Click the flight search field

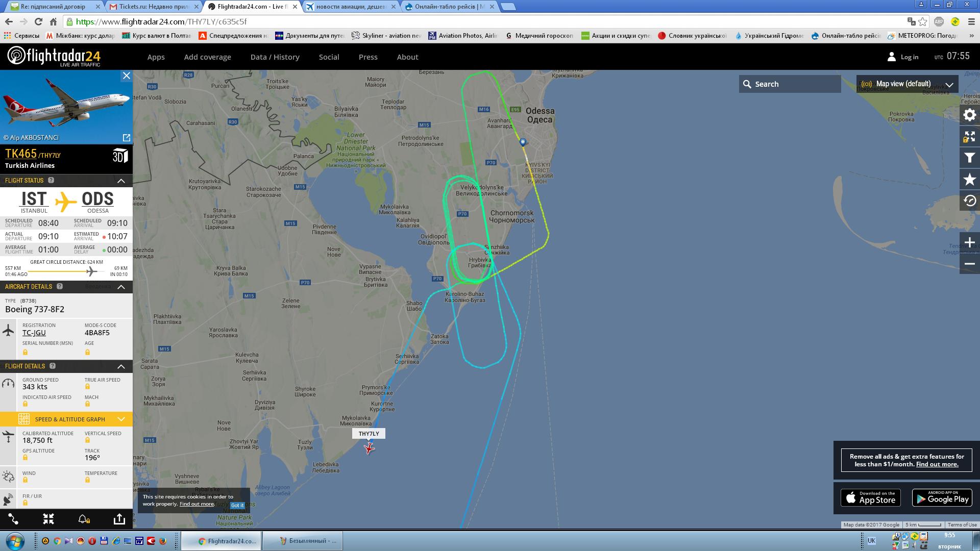pyautogui.click(x=790, y=84)
